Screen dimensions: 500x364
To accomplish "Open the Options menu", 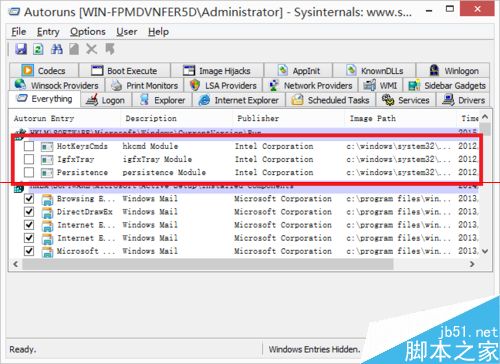I will [x=88, y=32].
